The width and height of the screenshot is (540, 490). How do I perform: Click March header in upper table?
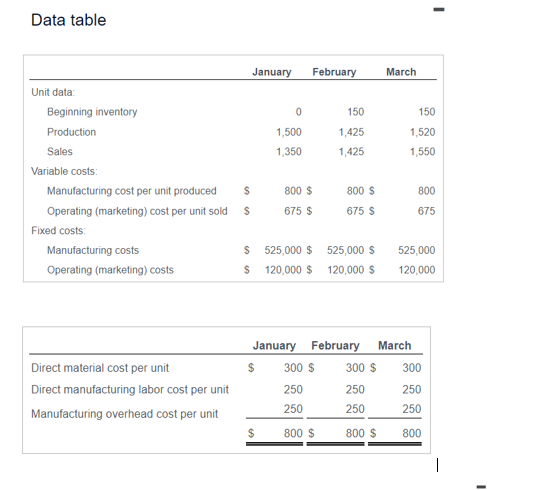coord(401,72)
